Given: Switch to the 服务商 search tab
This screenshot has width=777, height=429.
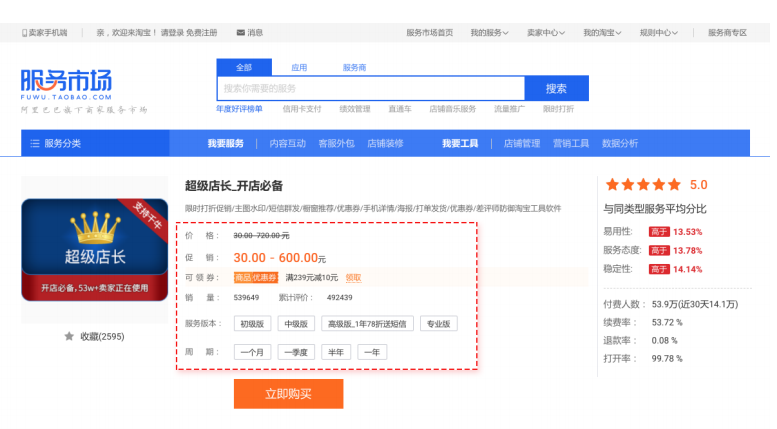Looking at the screenshot, I should pos(354,67).
